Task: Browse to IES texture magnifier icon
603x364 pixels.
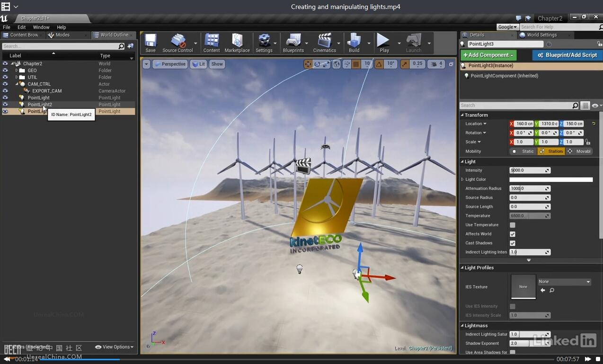Action: 552,290
